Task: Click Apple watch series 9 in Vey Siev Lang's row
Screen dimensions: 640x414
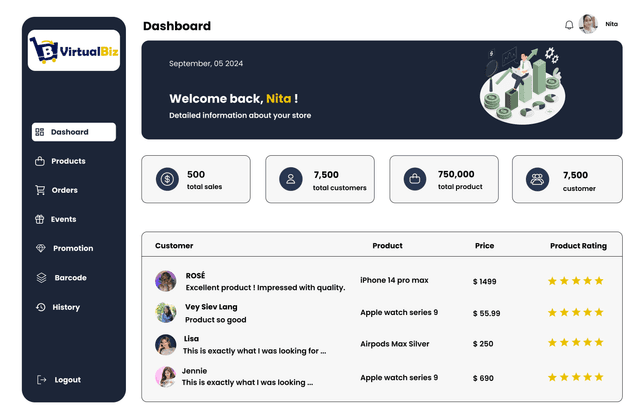Action: click(399, 312)
